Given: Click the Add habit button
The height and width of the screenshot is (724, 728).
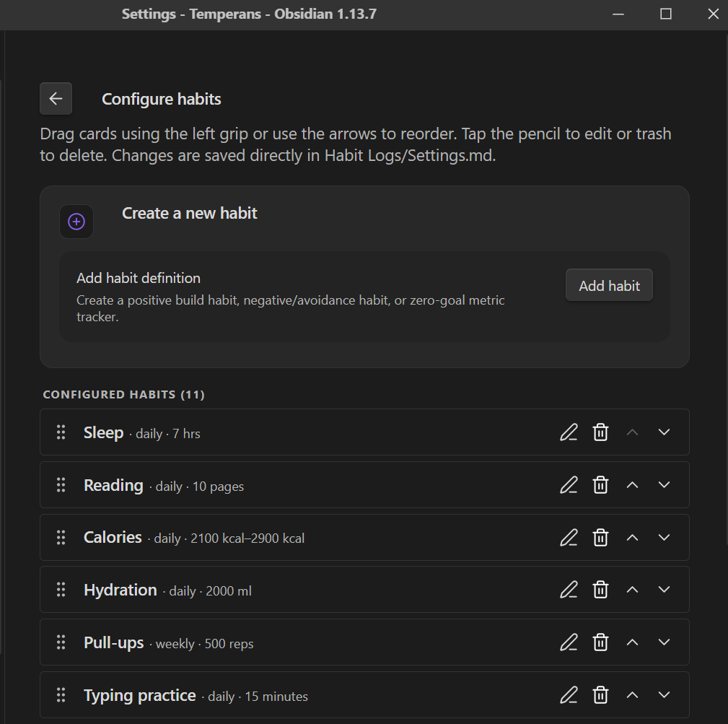Looking at the screenshot, I should coord(609,285).
